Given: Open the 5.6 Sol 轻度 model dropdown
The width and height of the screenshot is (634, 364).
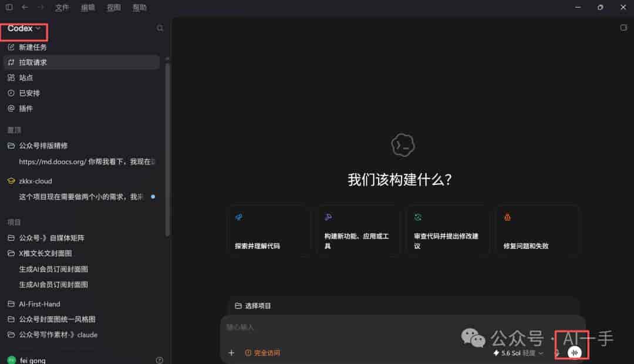Looking at the screenshot, I should [518, 353].
